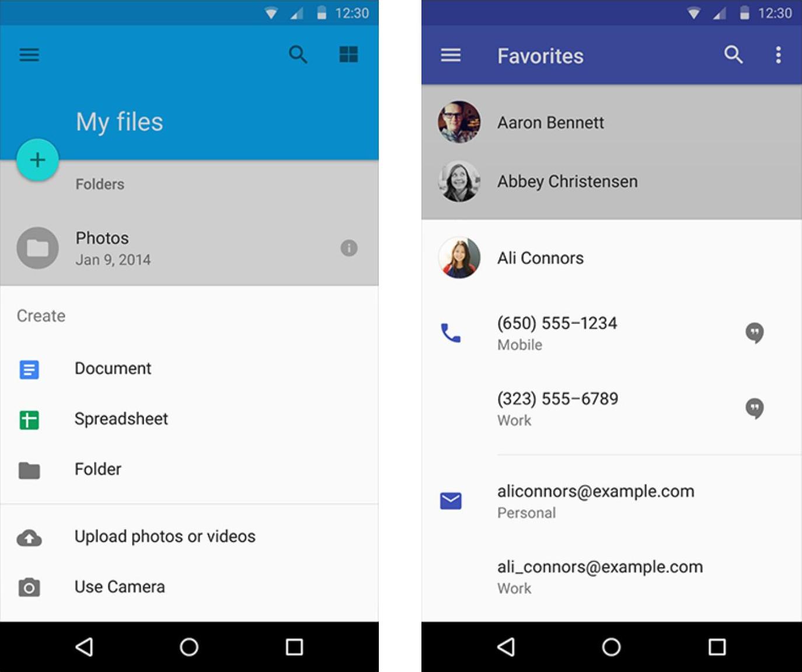Show info for the Photos folder
Viewport: 802px width, 672px height.
[348, 248]
